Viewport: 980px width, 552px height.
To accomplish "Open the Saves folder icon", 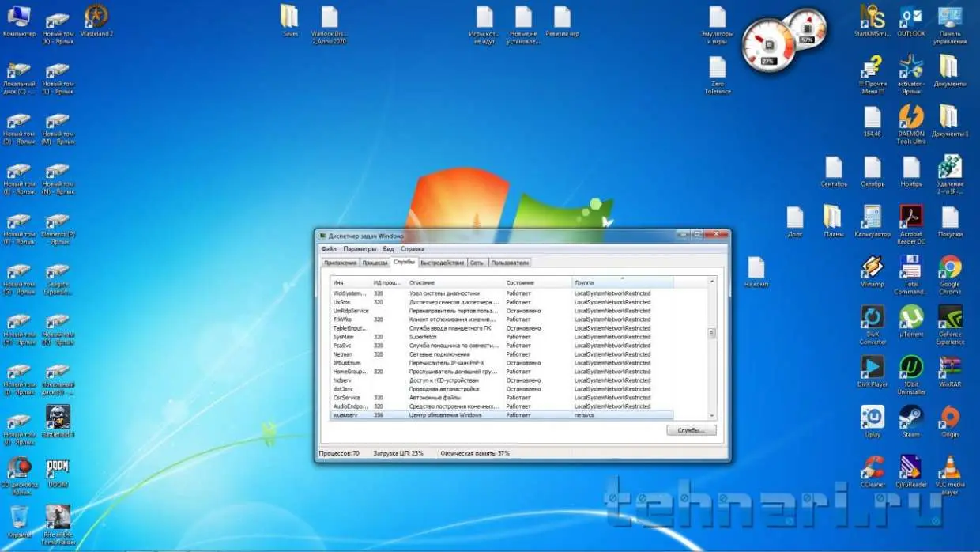I will pos(290,21).
